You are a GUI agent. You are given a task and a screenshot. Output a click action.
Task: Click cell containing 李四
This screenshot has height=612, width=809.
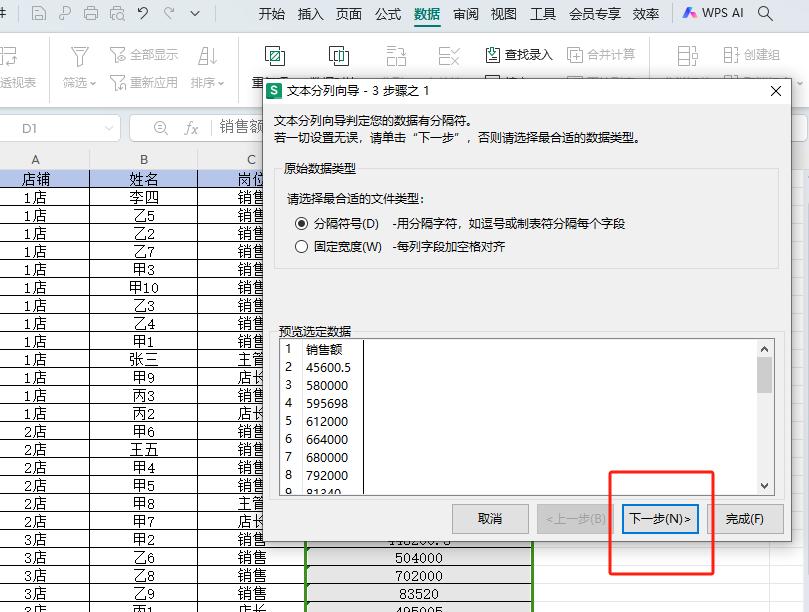tap(143, 197)
